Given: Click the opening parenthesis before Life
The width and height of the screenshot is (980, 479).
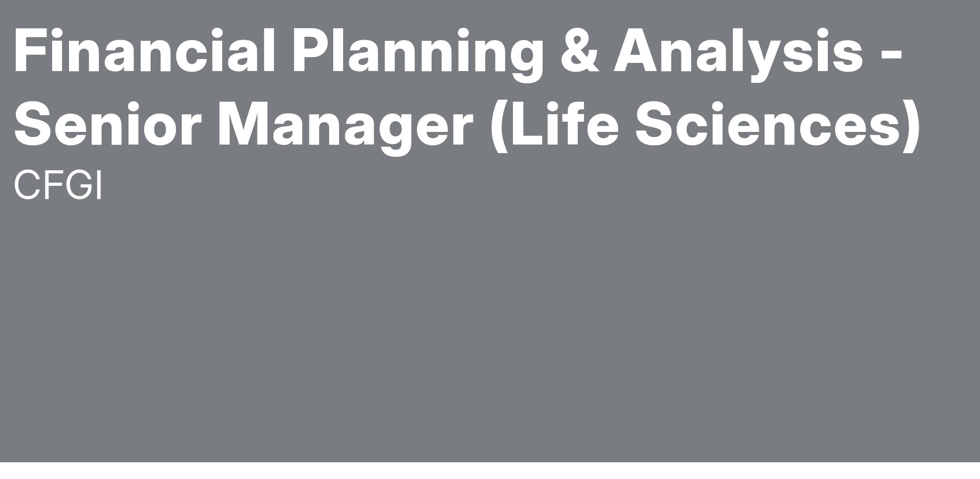Looking at the screenshot, I should click(499, 127).
